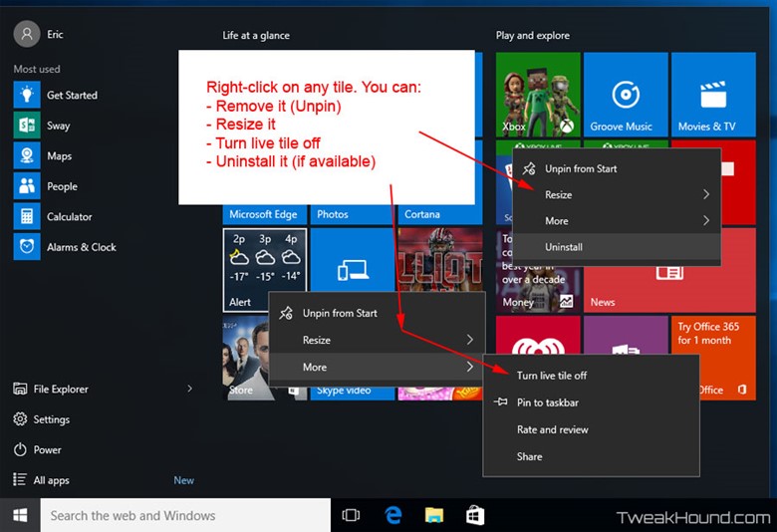Click the Search the web and Windows box
This screenshot has height=532, width=777.
click(x=185, y=515)
